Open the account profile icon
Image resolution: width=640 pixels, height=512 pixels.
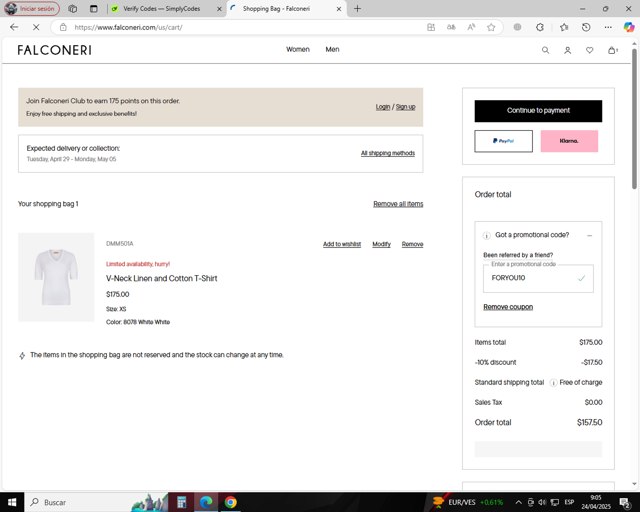click(567, 50)
